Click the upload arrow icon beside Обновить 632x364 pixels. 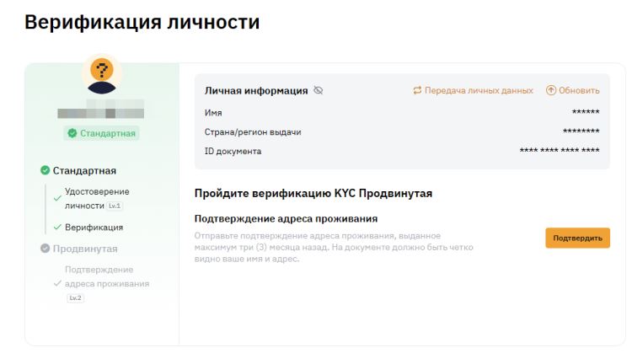pyautogui.click(x=551, y=90)
